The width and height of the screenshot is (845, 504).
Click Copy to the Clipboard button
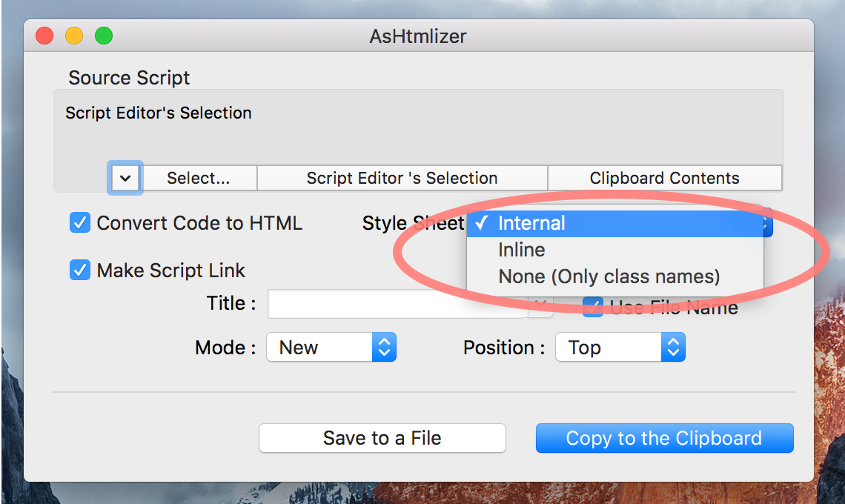(664, 438)
